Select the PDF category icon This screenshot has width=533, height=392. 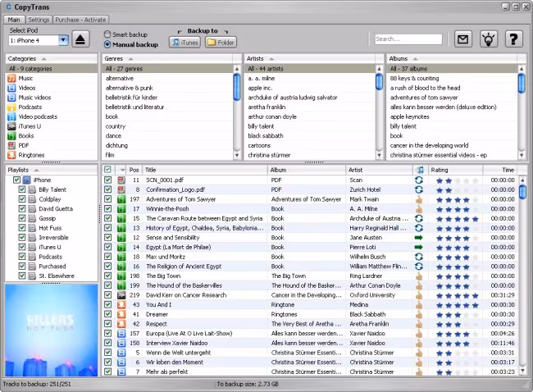(11, 145)
